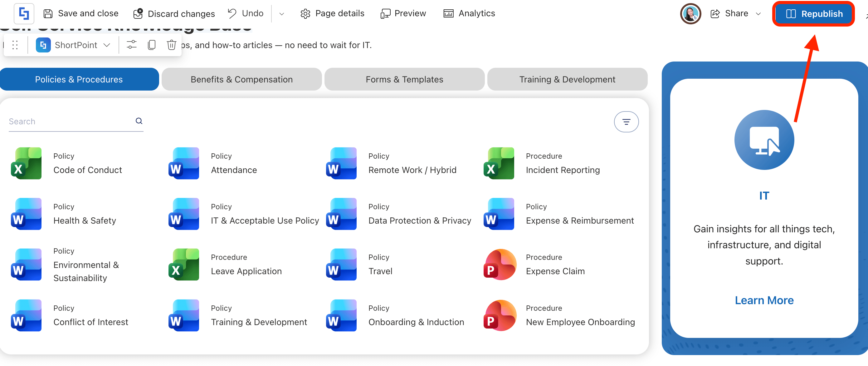Expand the Undo history dropdown arrow
The width and height of the screenshot is (868, 366).
(282, 14)
